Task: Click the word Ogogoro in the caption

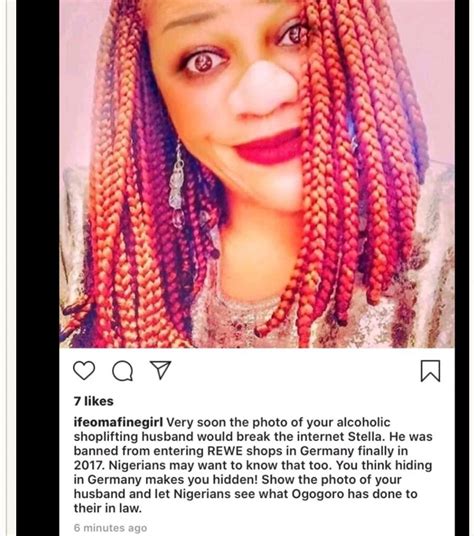Action: point(317,494)
